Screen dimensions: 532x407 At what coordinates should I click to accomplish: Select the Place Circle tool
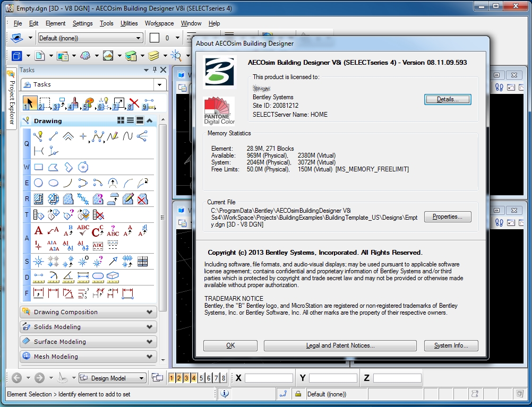(38, 183)
